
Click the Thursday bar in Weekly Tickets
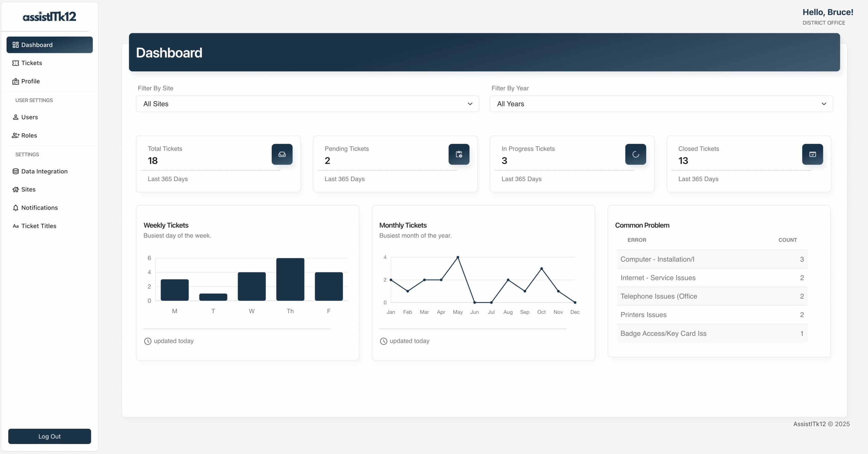pos(290,280)
